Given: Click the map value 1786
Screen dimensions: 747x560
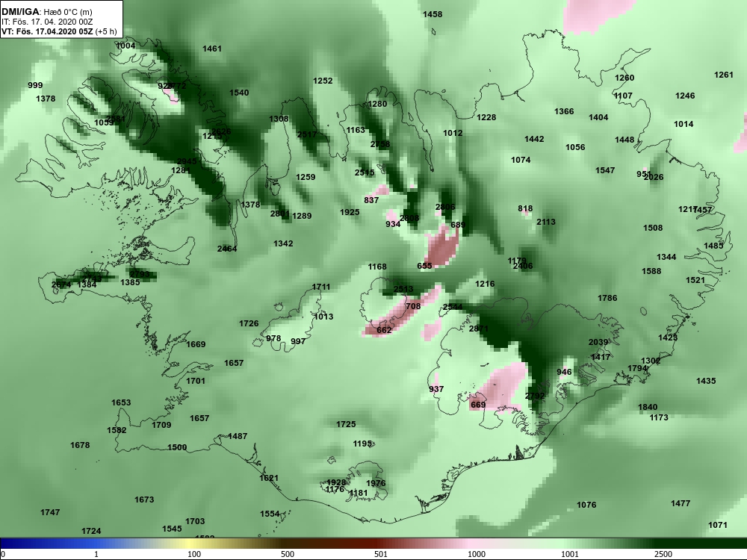Looking at the screenshot, I should pos(607,298).
